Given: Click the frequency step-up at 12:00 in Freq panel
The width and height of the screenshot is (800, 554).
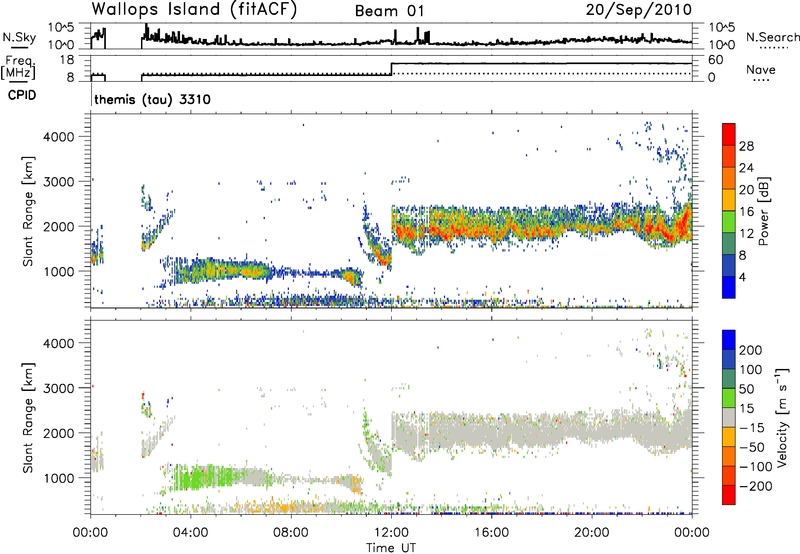Looking at the screenshot, I should click(x=391, y=69).
